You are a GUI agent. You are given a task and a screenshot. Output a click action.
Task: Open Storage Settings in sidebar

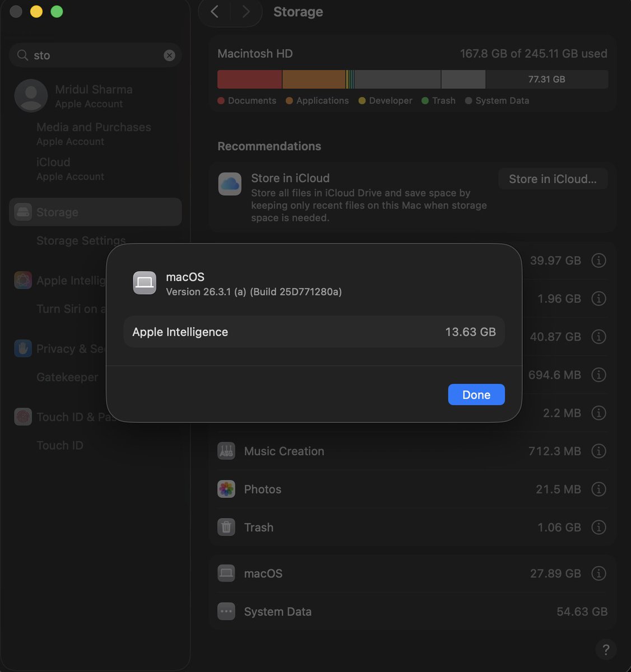(81, 241)
